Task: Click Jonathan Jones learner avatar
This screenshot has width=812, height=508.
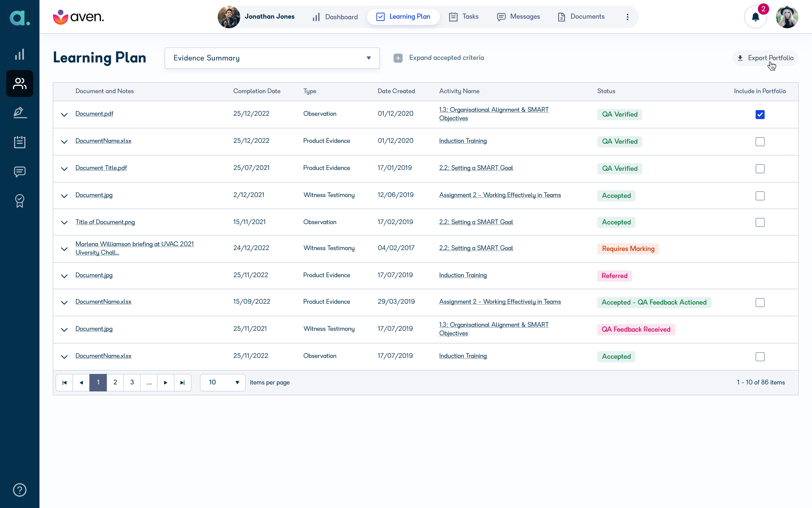Action: click(x=228, y=17)
